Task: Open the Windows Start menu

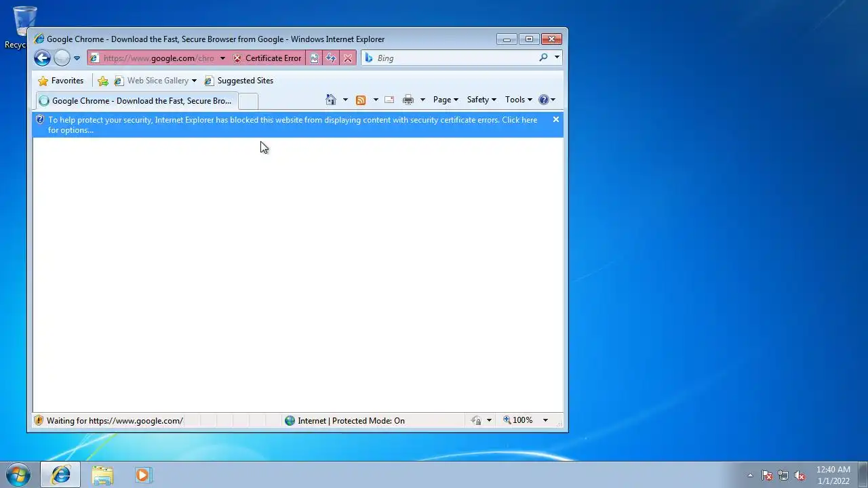Action: (x=18, y=474)
